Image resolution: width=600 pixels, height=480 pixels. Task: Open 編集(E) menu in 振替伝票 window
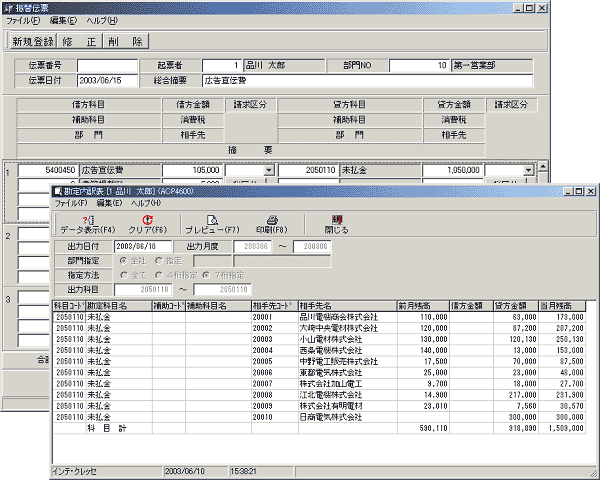(x=64, y=21)
